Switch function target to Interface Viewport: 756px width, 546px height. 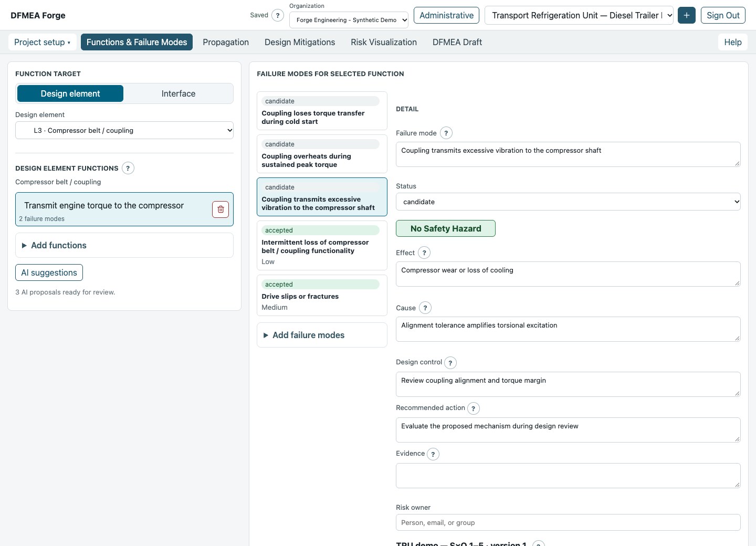click(x=178, y=93)
